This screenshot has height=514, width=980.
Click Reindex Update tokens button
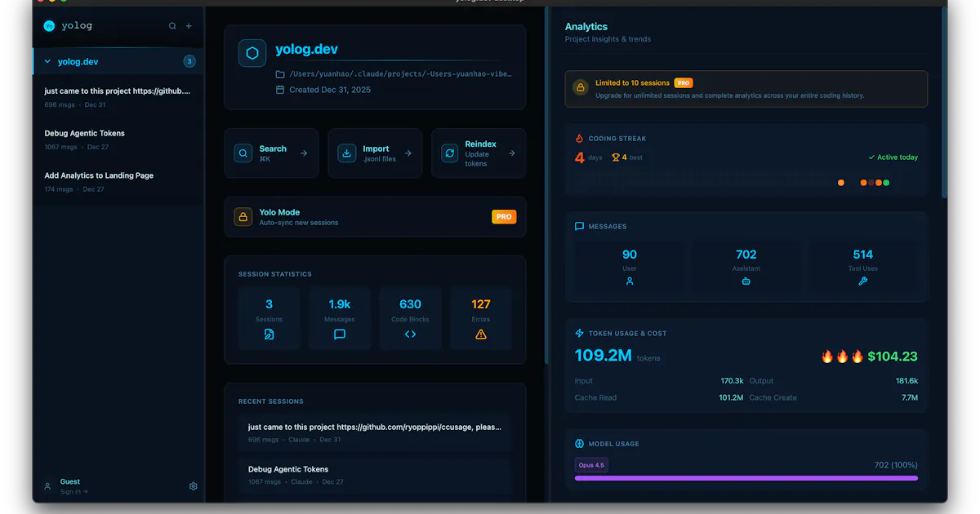point(479,153)
